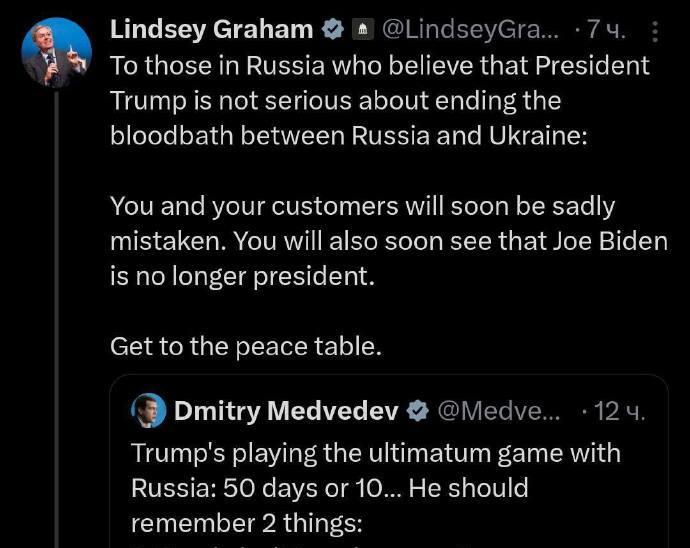Click the "You and your customers" paragraph
The image size is (690, 548).
tap(388, 241)
